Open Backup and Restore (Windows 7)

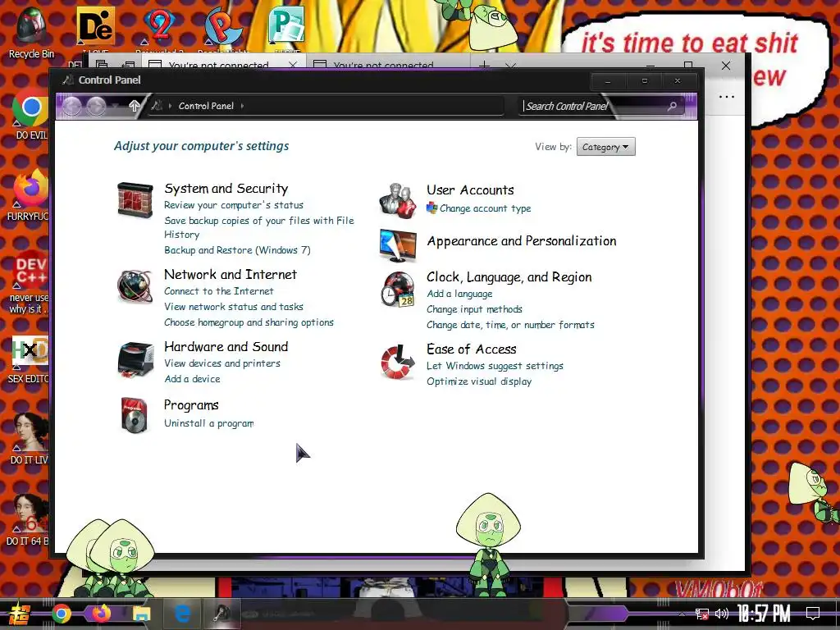pos(237,250)
